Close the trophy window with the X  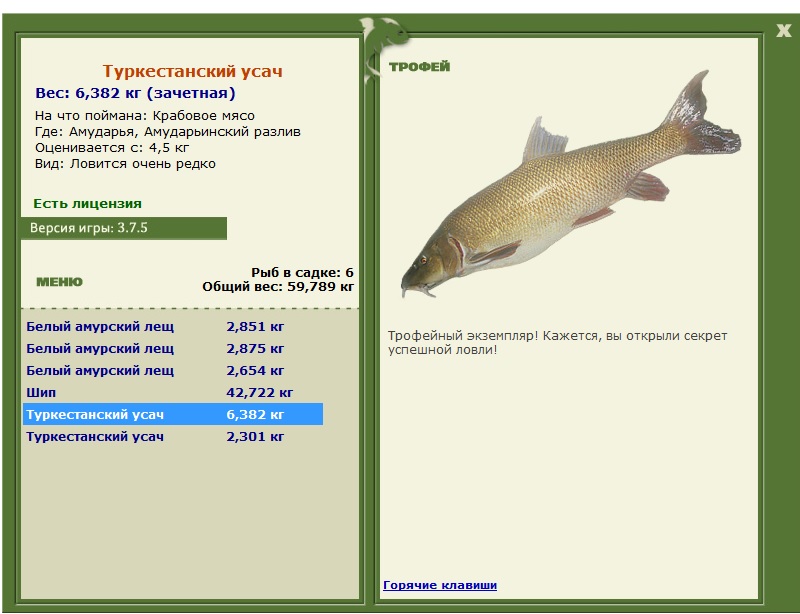click(783, 31)
